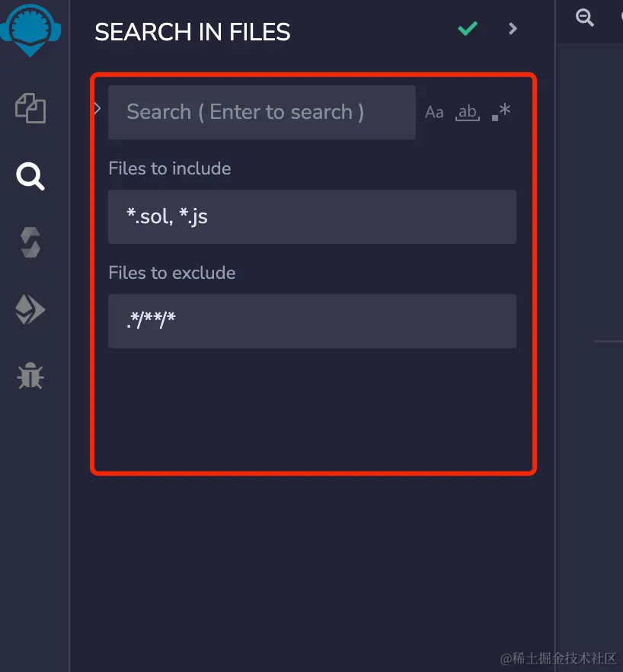
Task: Click the empty editor area beside panel
Action: (589, 457)
